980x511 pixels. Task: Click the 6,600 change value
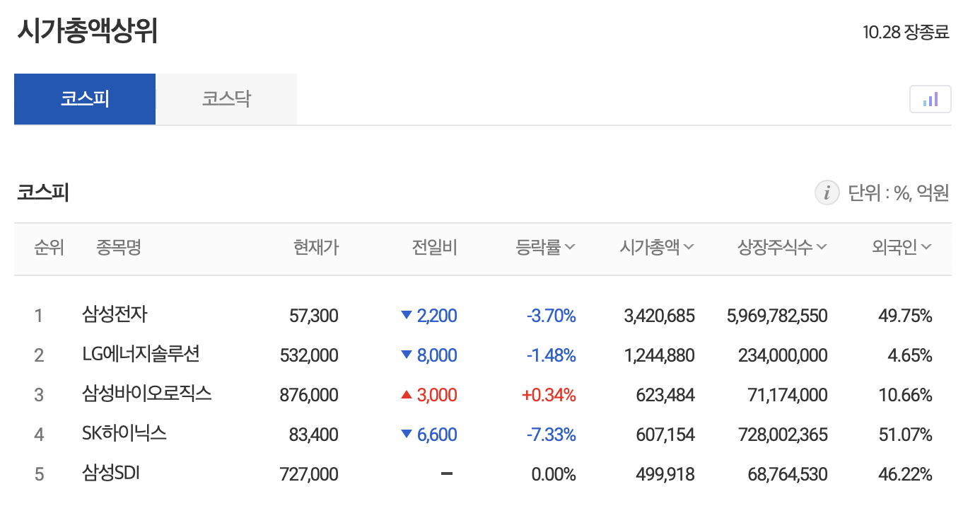point(437,435)
